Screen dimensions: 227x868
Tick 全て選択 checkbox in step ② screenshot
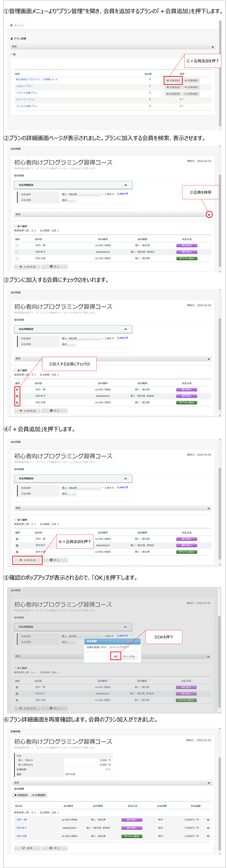15,226
